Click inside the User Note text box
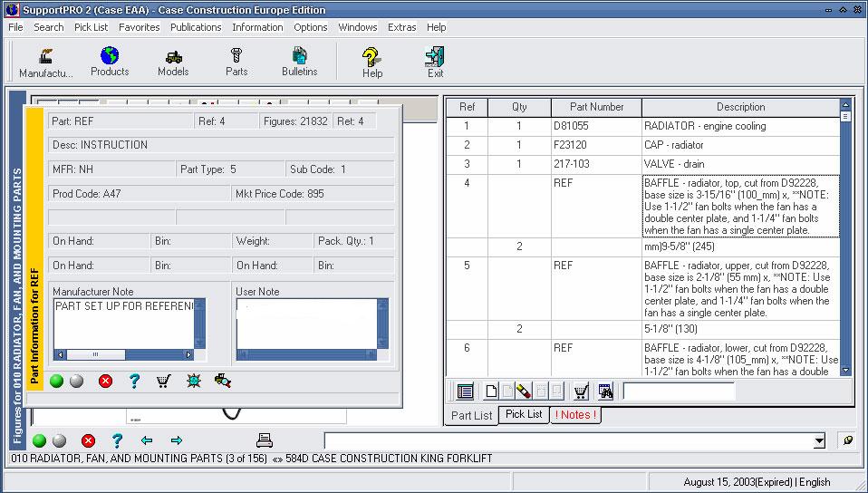This screenshot has height=493, width=868. click(306, 324)
